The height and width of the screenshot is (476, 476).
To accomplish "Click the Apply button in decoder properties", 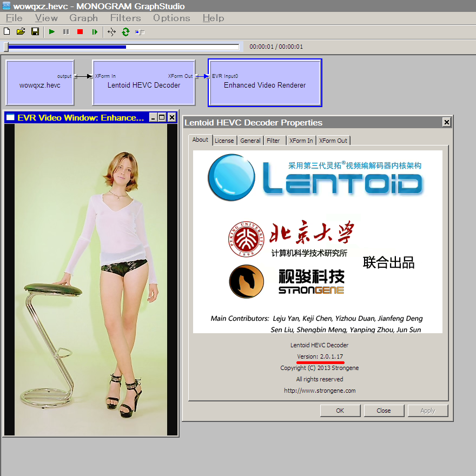I will pos(428,411).
